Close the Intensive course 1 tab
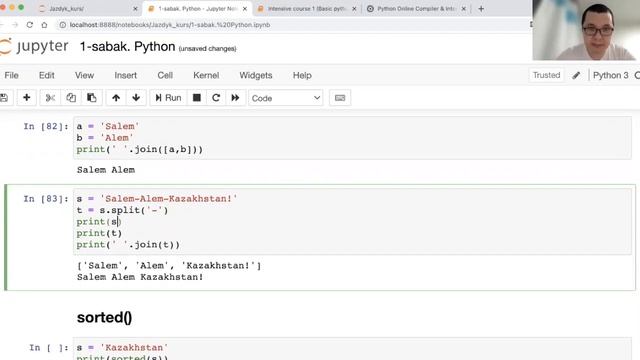The image size is (640, 360). (354, 9)
